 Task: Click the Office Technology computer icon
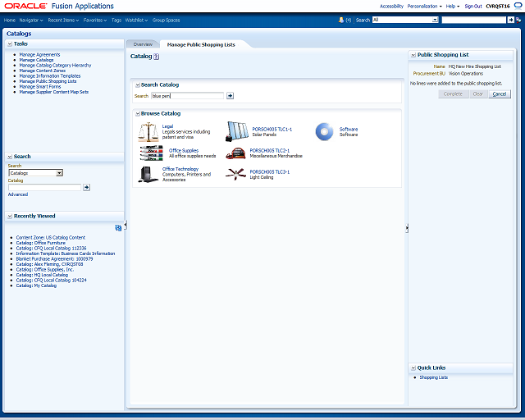(x=148, y=174)
